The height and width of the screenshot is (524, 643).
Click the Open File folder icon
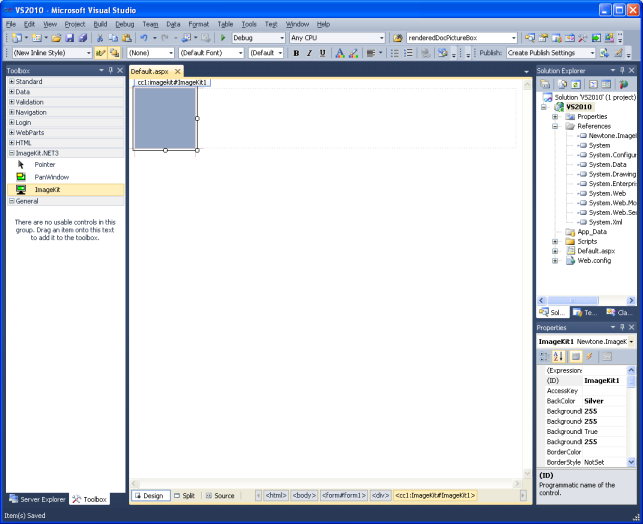56,38
